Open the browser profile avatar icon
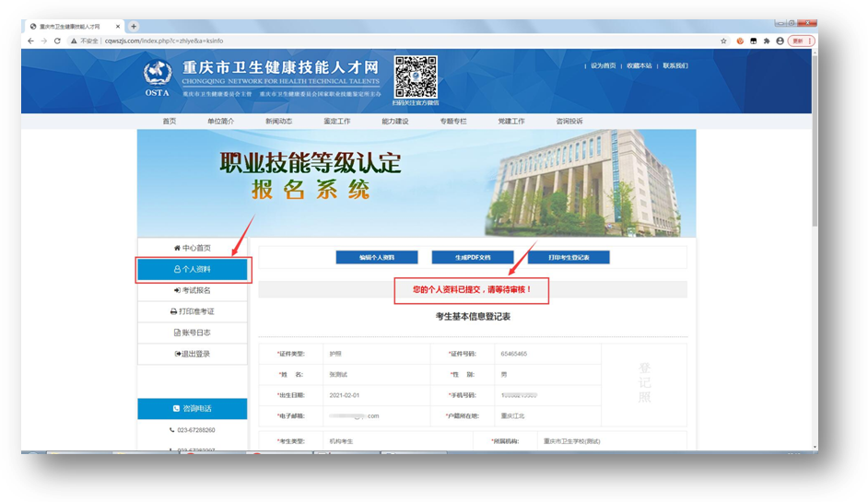 click(780, 41)
